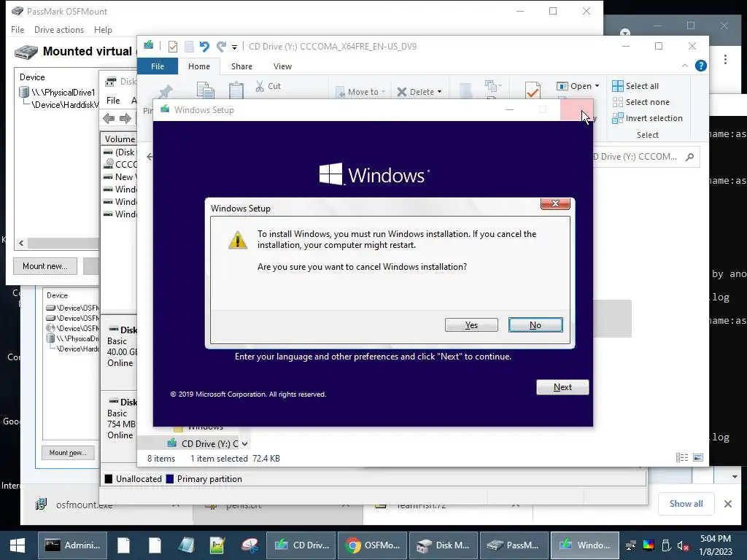Expand the Open dropdown arrow

597,86
